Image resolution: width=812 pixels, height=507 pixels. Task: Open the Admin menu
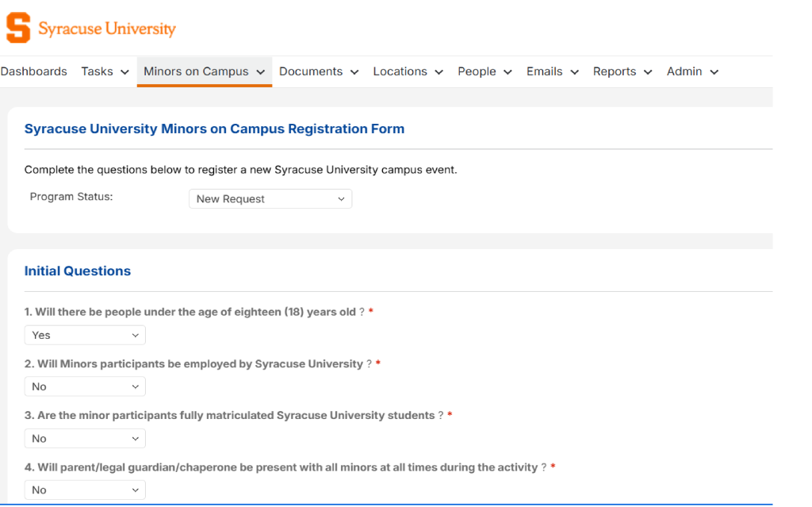tap(684, 71)
